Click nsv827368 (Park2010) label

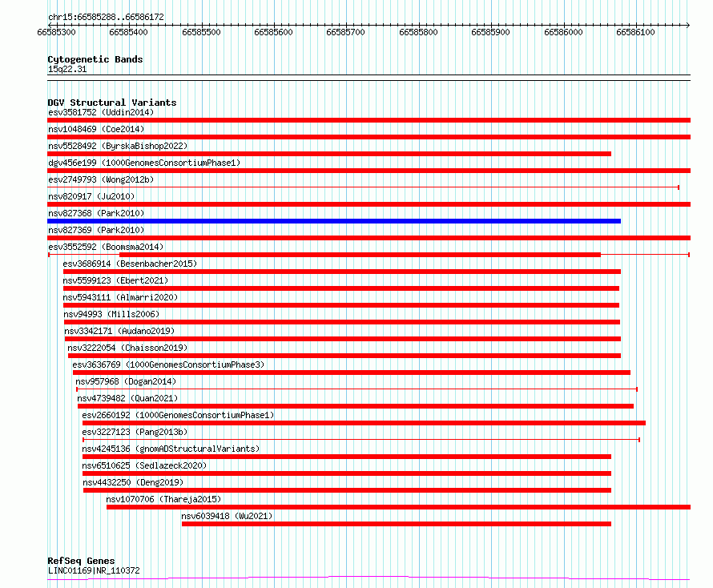(x=96, y=213)
